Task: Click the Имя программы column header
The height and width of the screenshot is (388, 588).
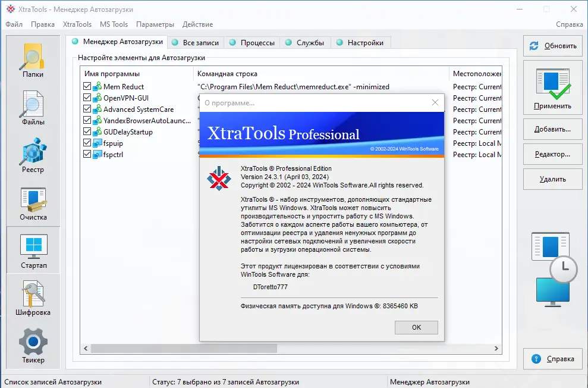Action: (137, 74)
